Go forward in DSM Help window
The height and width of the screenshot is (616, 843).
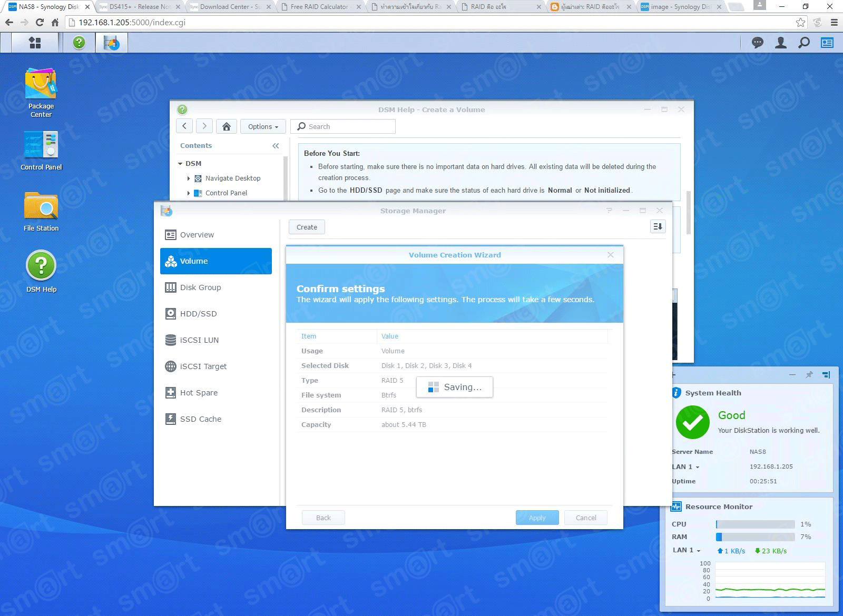(x=204, y=126)
